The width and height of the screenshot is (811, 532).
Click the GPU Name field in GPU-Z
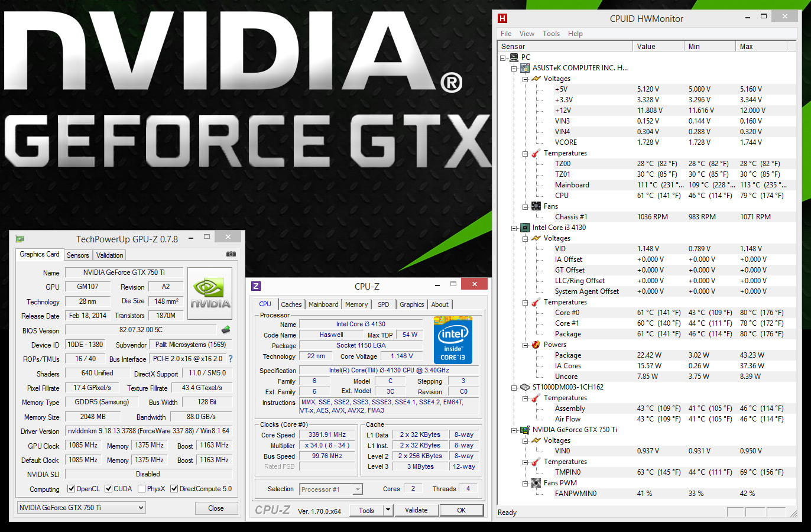124,273
